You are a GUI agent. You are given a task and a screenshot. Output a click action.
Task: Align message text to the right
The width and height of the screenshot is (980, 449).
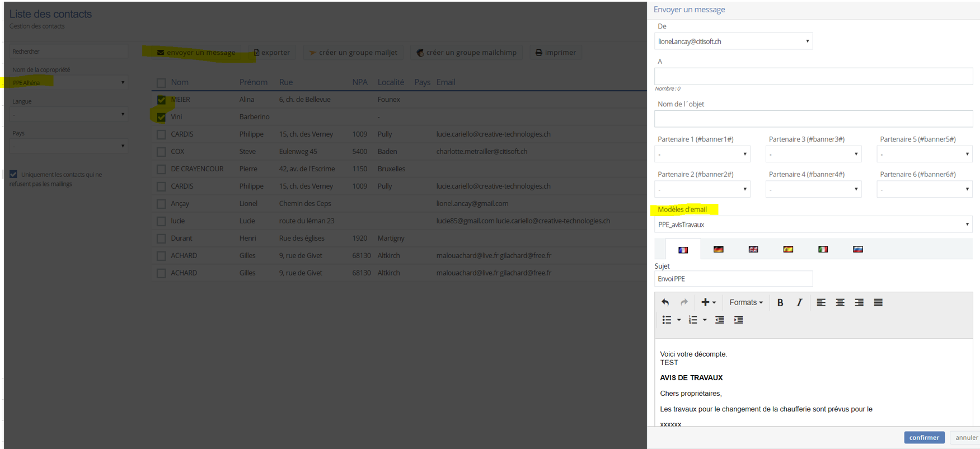tap(859, 302)
